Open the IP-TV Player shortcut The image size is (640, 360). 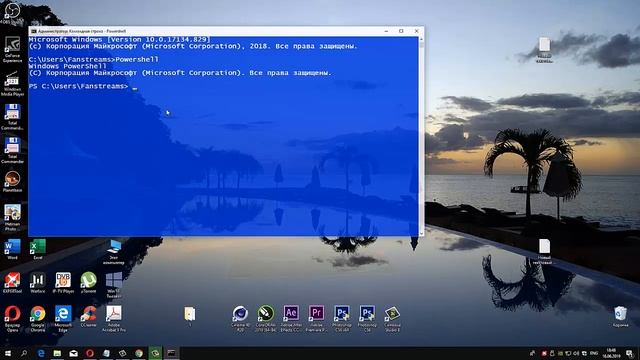point(63,282)
